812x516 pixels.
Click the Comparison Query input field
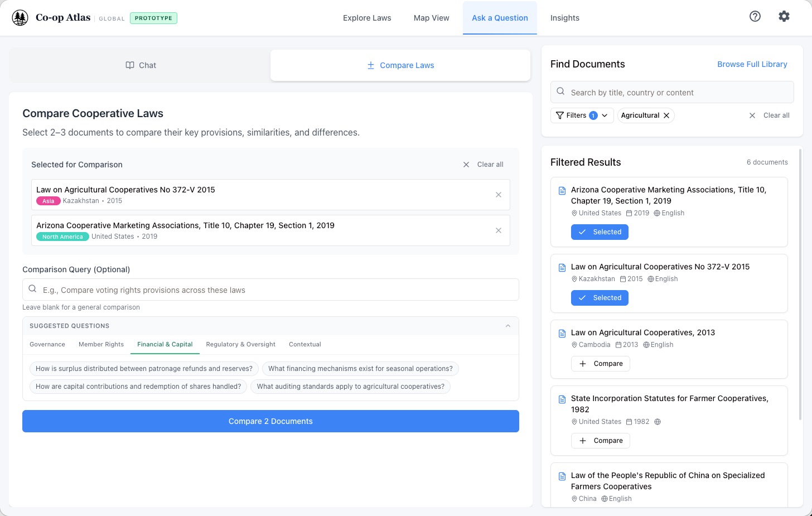(270, 290)
